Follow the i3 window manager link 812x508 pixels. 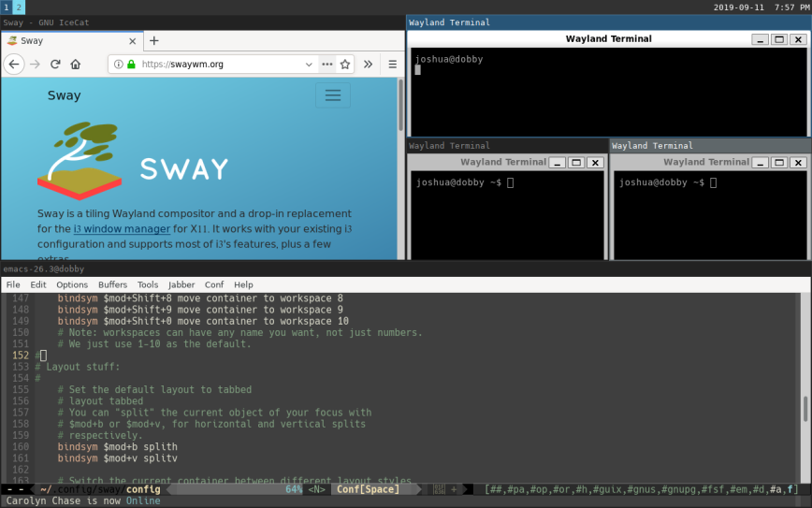(x=122, y=229)
